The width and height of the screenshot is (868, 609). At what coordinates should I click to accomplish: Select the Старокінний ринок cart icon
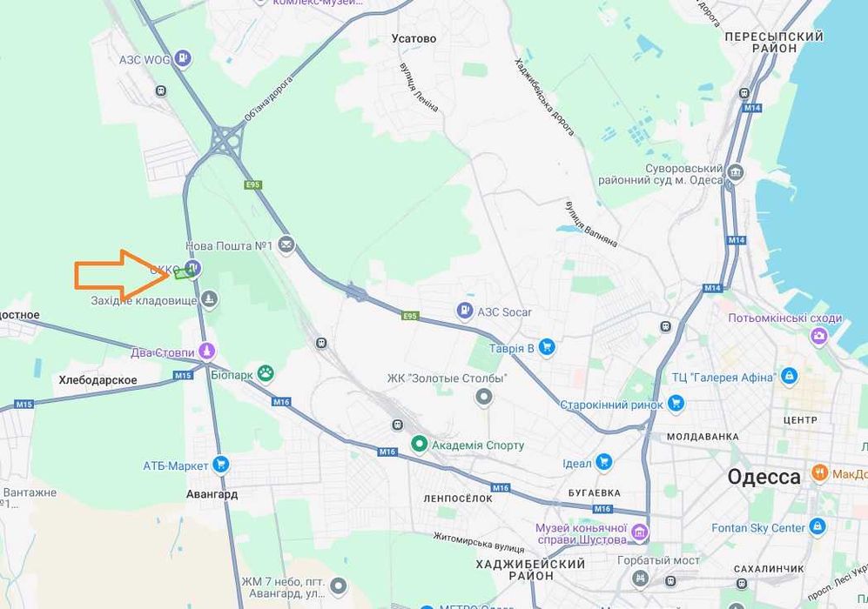pyautogui.click(x=676, y=403)
